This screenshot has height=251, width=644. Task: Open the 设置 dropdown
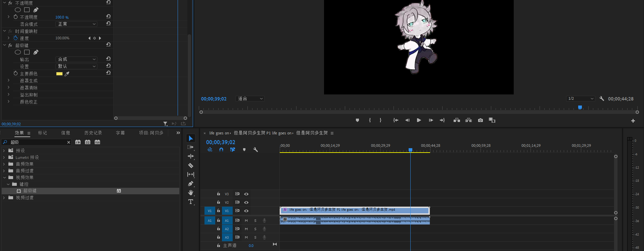point(77,66)
